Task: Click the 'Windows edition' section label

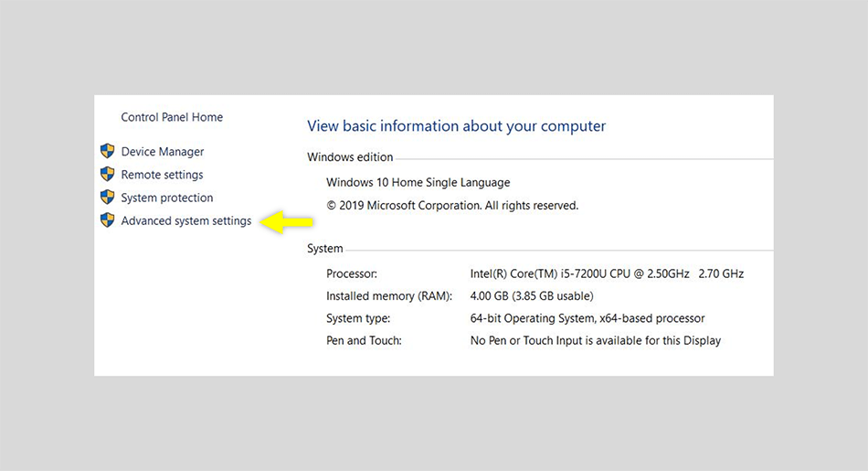Action: (x=351, y=157)
